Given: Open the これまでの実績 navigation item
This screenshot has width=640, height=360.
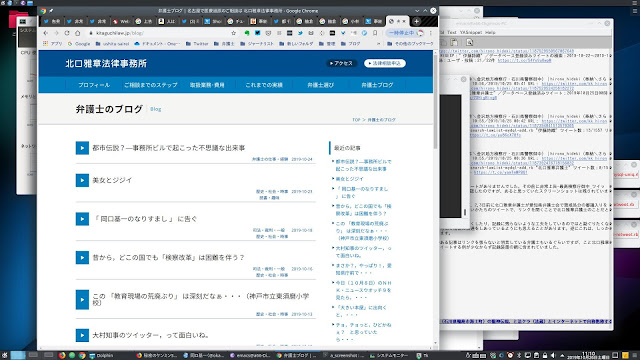Looking at the screenshot, I should click(264, 85).
